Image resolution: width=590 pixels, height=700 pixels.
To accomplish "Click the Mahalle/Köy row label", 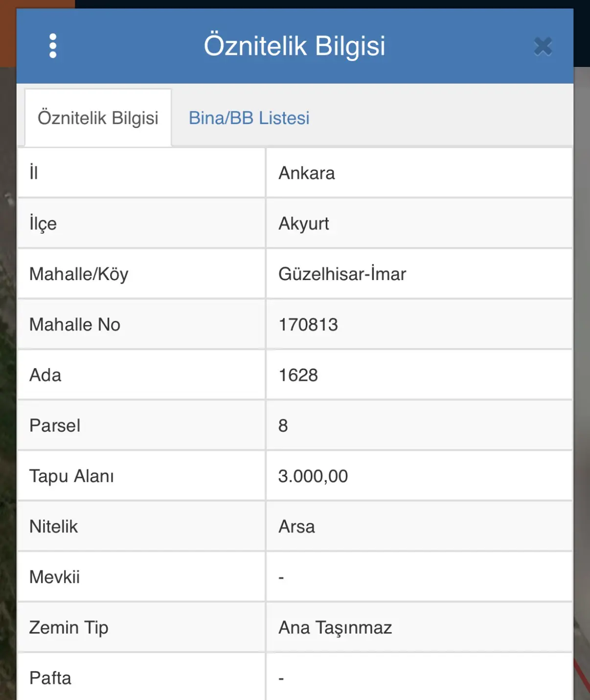I will point(79,274).
